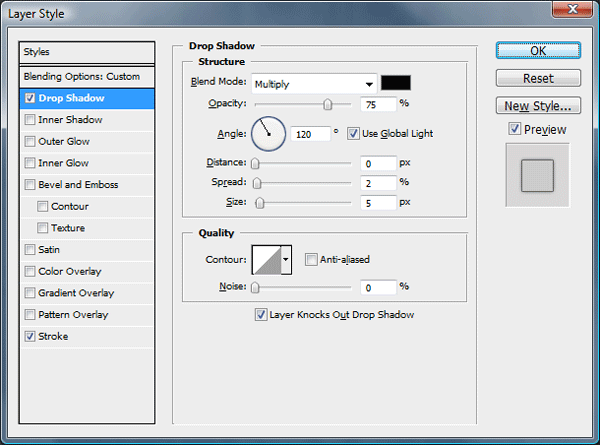Enable the Texture sub-option checkbox

tap(42, 228)
